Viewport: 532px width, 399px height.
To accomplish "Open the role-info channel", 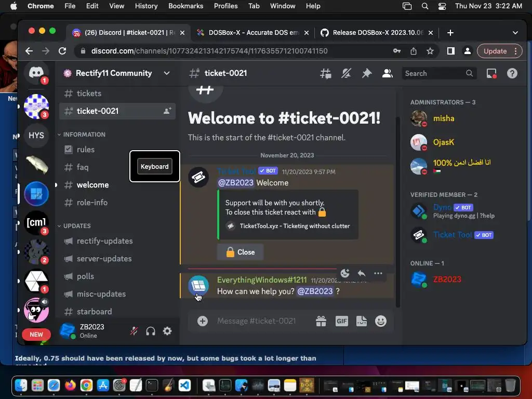I will pyautogui.click(x=117, y=203).
